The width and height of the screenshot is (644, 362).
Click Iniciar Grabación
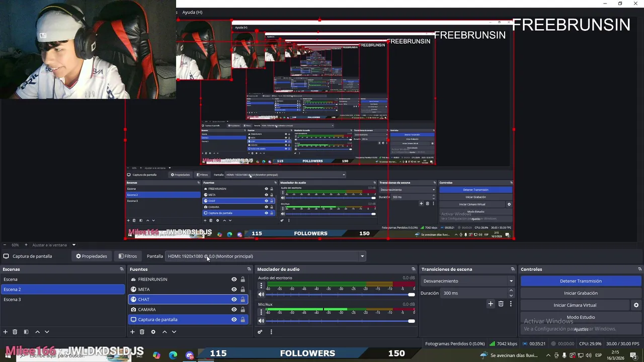(x=581, y=293)
